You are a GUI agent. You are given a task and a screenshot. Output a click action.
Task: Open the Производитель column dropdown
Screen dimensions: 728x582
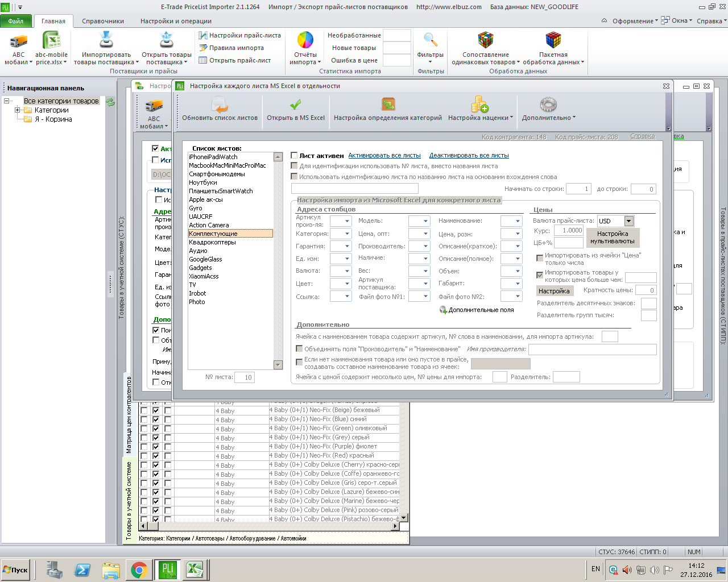(425, 246)
